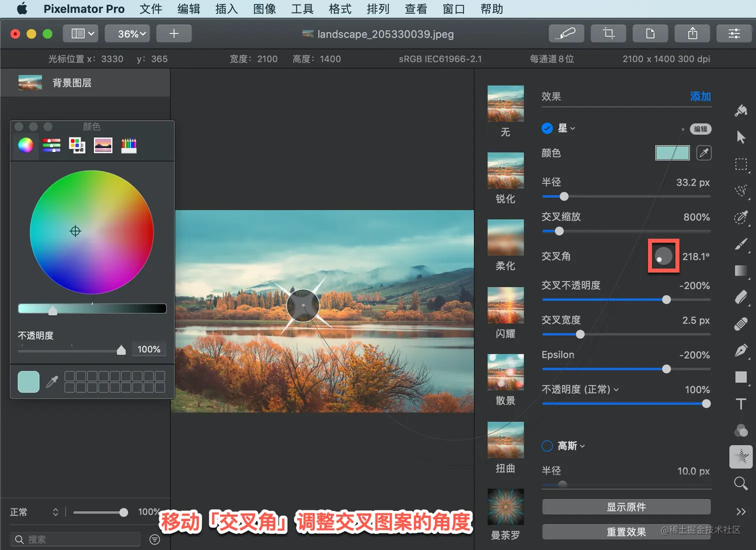This screenshot has height=550, width=756.
Task: Click the Share toolbar button
Action: (692, 34)
